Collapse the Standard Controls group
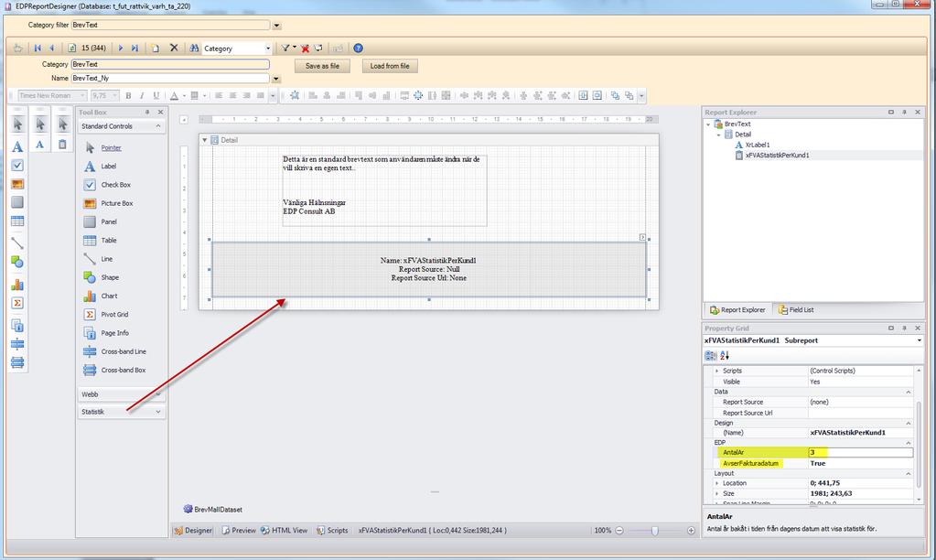This screenshot has width=936, height=560. (x=158, y=126)
